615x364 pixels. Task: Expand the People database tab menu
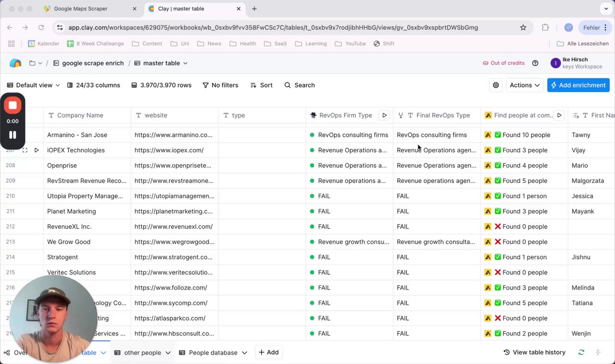coord(245,352)
